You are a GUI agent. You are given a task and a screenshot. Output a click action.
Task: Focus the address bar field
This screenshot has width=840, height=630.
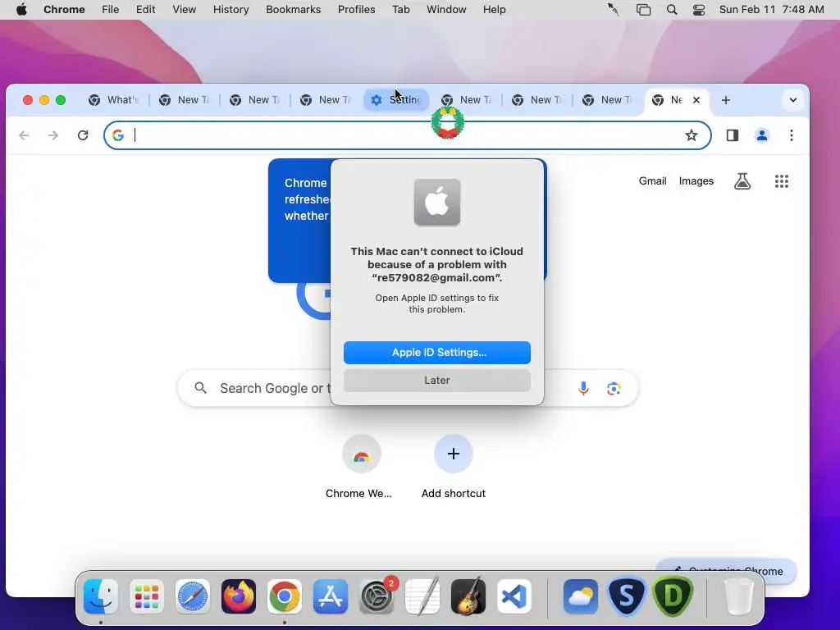[x=407, y=135]
